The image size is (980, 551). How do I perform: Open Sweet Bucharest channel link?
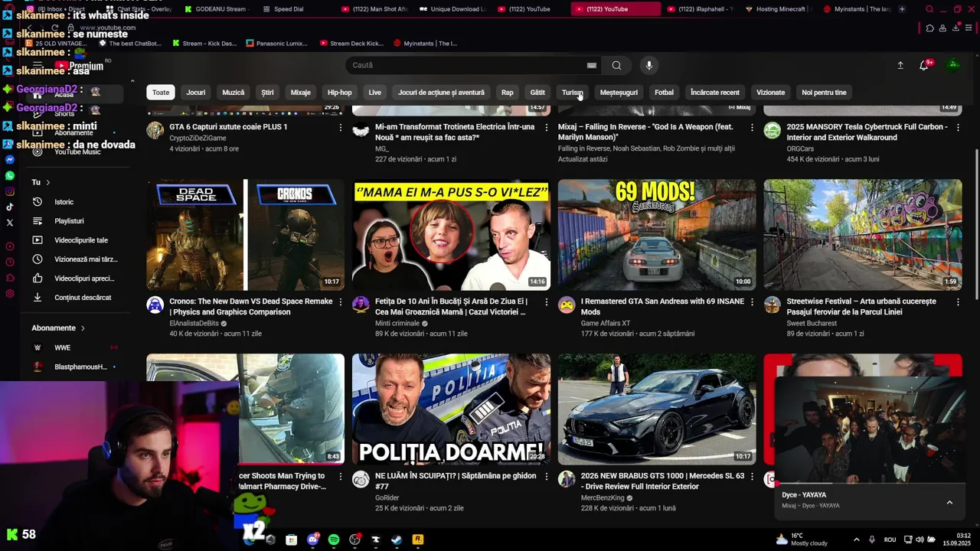coord(812,324)
